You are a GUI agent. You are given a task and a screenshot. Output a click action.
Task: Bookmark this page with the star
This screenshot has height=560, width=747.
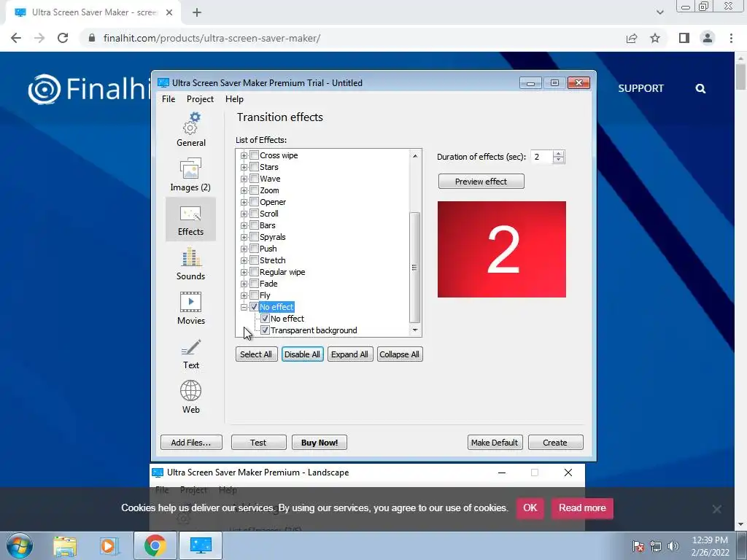pyautogui.click(x=655, y=38)
